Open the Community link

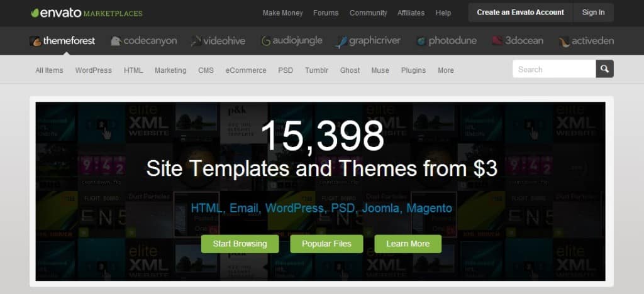pos(368,13)
